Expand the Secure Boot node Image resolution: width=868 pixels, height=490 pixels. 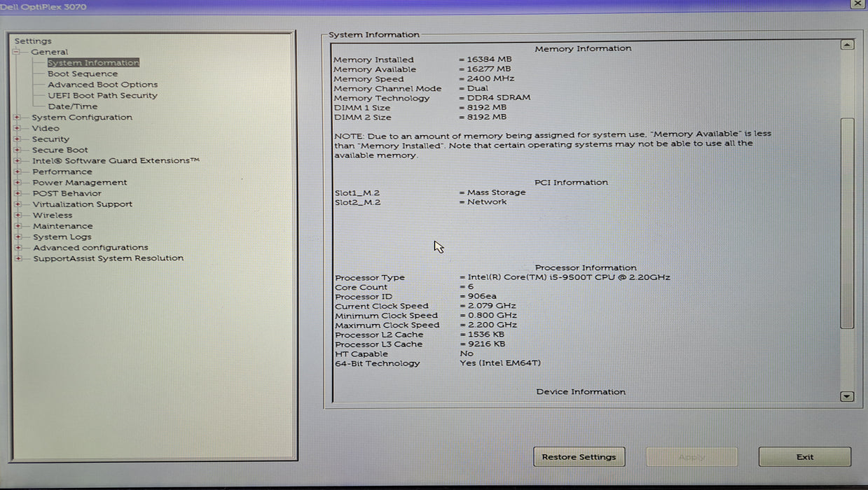point(17,150)
